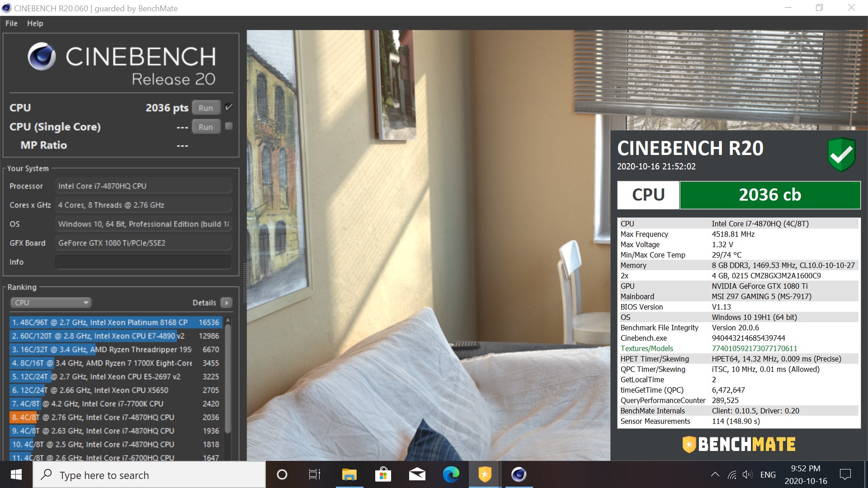Viewport: 868px width, 488px height.
Task: Click the empty Info input field
Action: pyautogui.click(x=143, y=262)
